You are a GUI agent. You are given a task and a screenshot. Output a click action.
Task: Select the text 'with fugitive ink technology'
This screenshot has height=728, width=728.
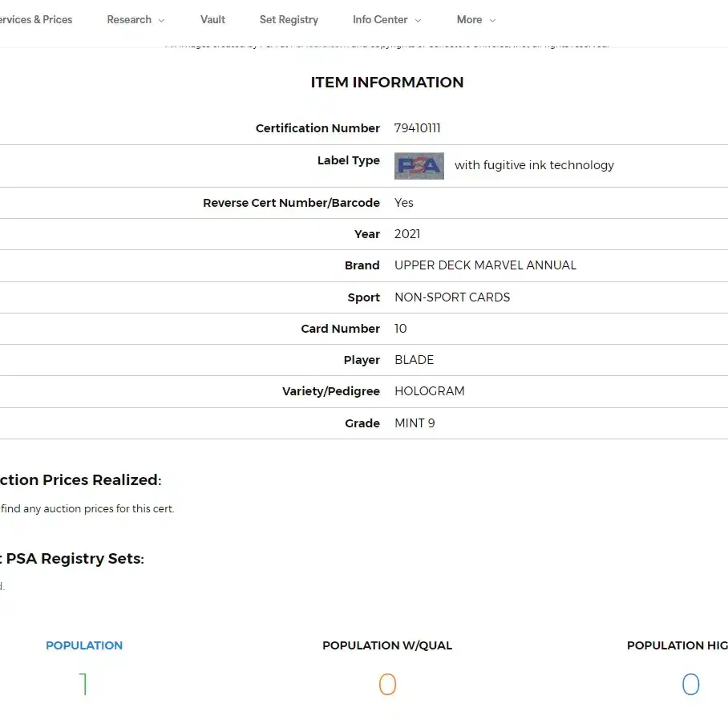pyautogui.click(x=534, y=165)
